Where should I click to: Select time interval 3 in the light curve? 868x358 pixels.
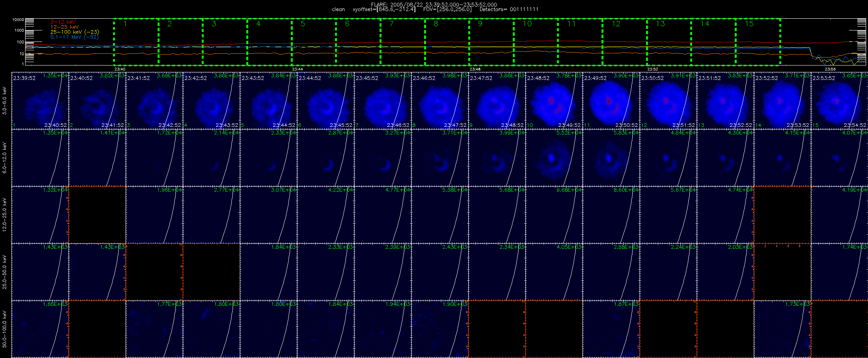pos(225,42)
